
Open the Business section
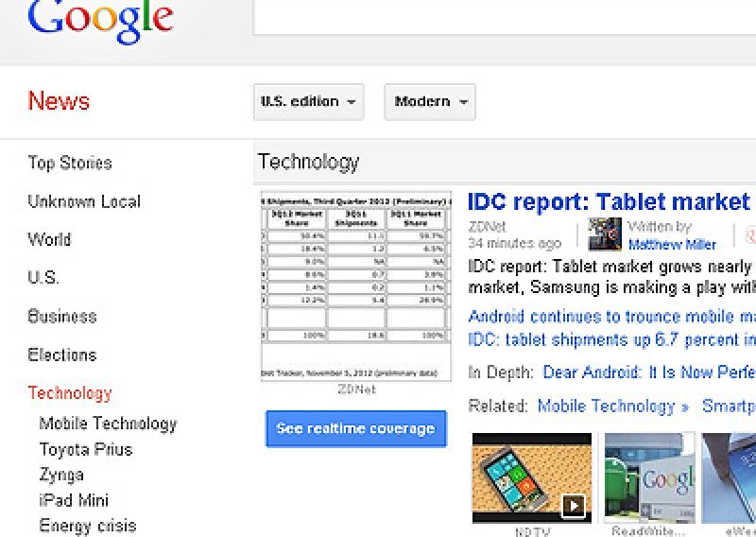point(62,316)
